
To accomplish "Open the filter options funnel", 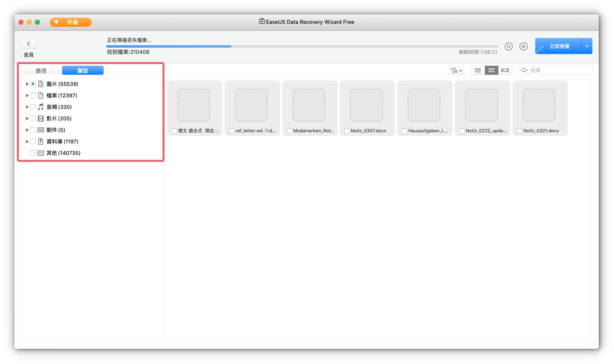I will (456, 70).
